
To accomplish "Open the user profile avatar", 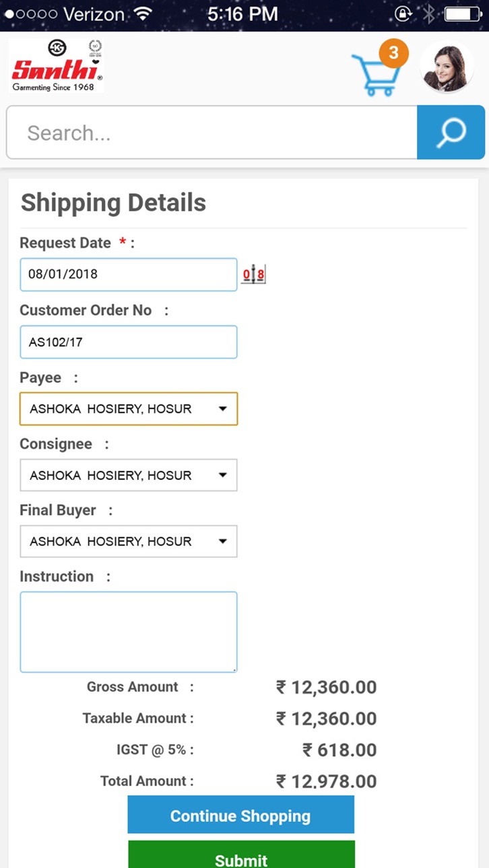I will pyautogui.click(x=447, y=68).
